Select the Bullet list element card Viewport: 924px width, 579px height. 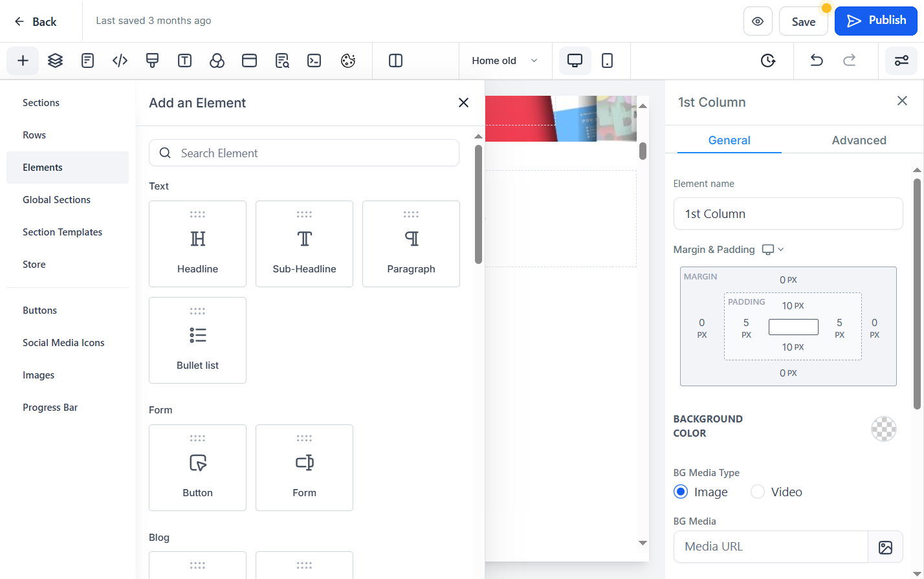[x=197, y=340]
